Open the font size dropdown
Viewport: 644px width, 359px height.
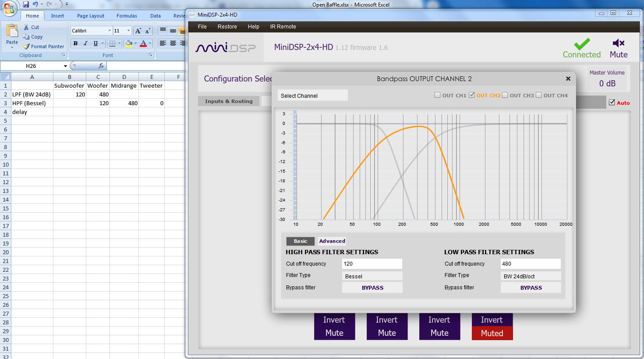coord(128,31)
